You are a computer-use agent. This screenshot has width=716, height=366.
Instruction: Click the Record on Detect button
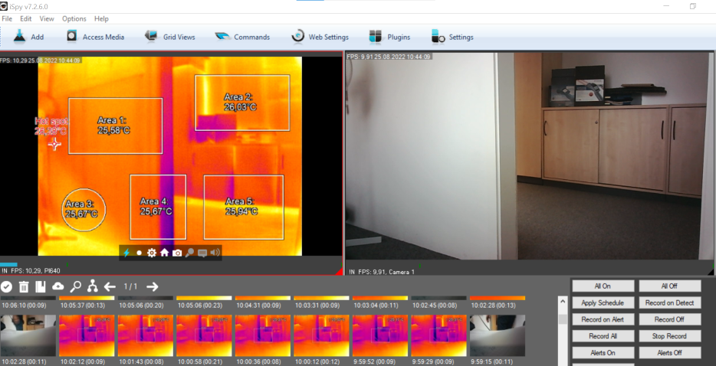click(x=670, y=303)
